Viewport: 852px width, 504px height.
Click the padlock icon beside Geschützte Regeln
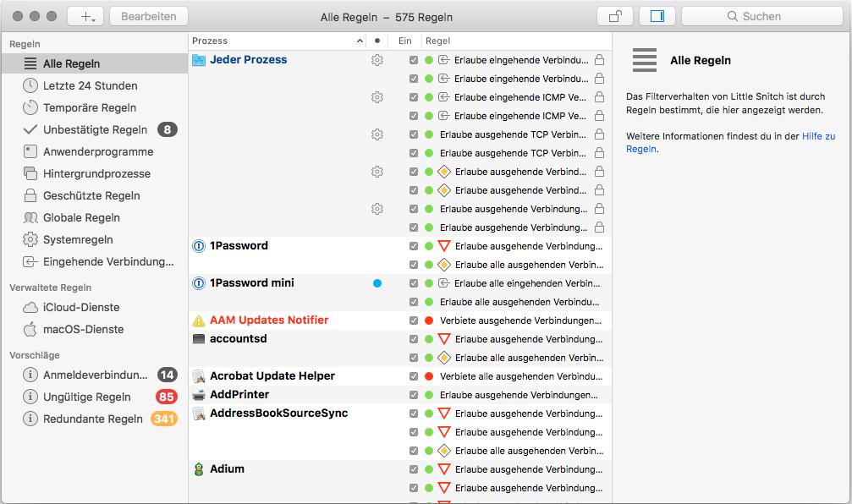point(30,195)
